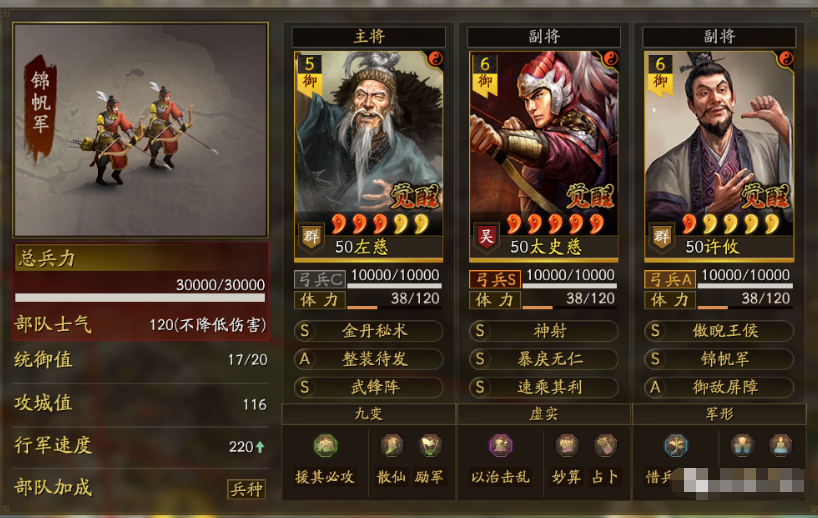Click the 吴 faction badge on 太史慈
The width and height of the screenshot is (818, 518).
tap(486, 237)
